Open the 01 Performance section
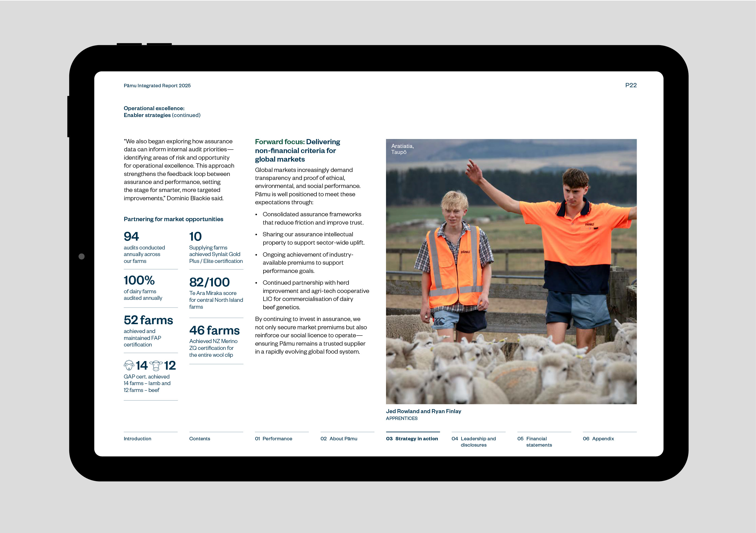The image size is (756, 533). [273, 439]
